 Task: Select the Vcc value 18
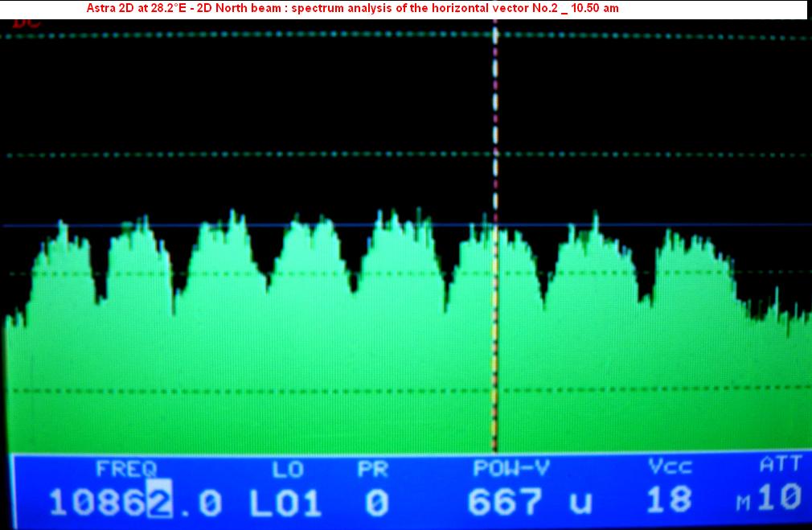[668, 500]
